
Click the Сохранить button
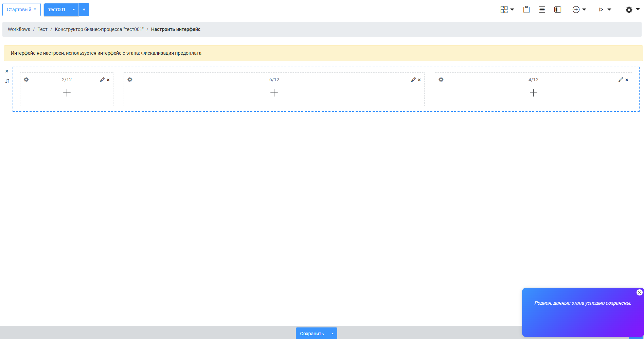pos(312,334)
